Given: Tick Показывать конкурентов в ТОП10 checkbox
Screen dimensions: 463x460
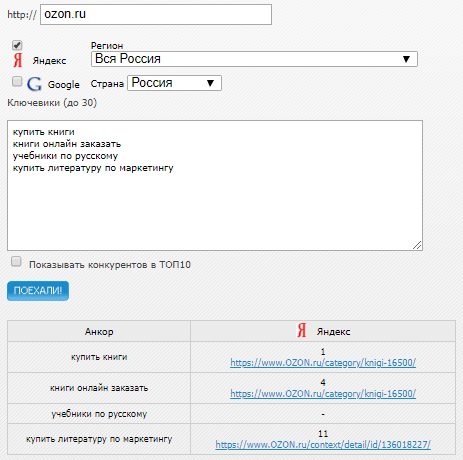Looking at the screenshot, I should pos(16,261).
